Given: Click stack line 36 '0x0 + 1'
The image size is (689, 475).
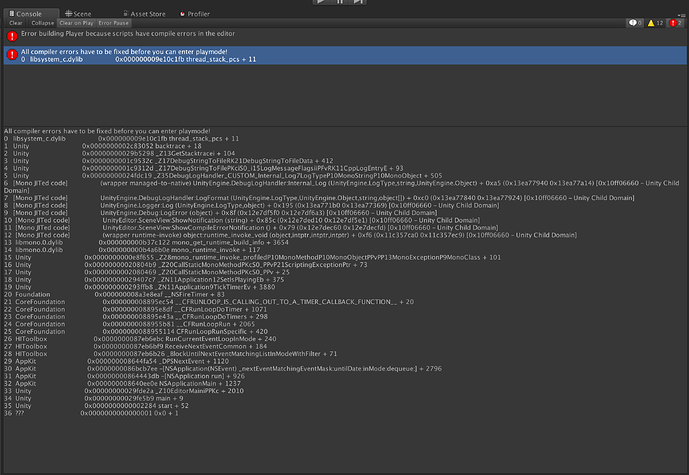Looking at the screenshot, I should [91, 413].
